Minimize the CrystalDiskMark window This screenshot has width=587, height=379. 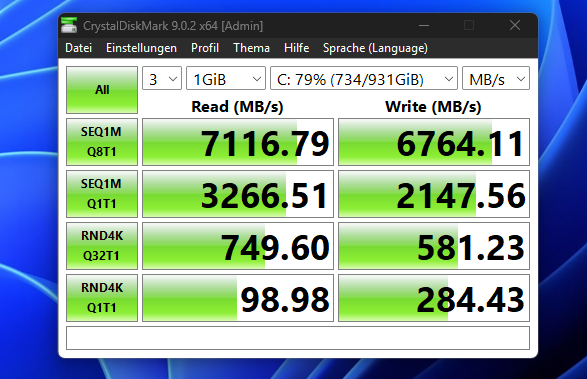[424, 25]
